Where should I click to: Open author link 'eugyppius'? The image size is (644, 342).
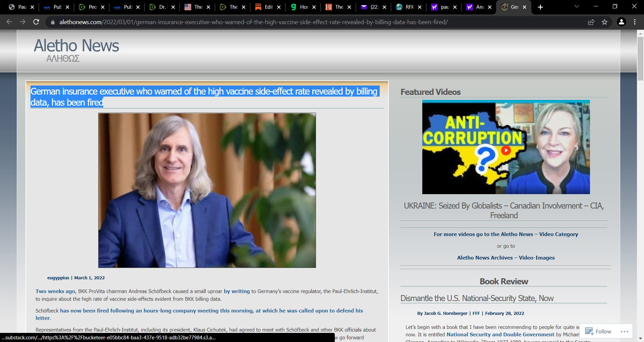click(58, 278)
